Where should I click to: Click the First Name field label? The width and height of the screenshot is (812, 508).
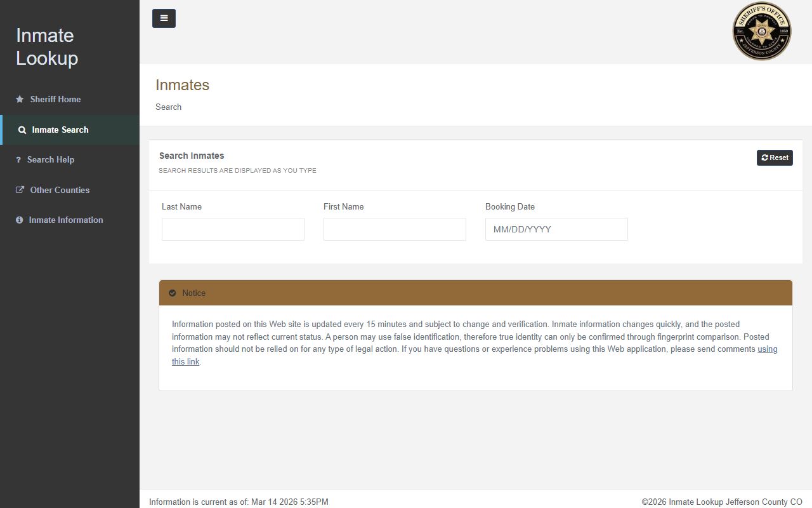click(x=343, y=206)
